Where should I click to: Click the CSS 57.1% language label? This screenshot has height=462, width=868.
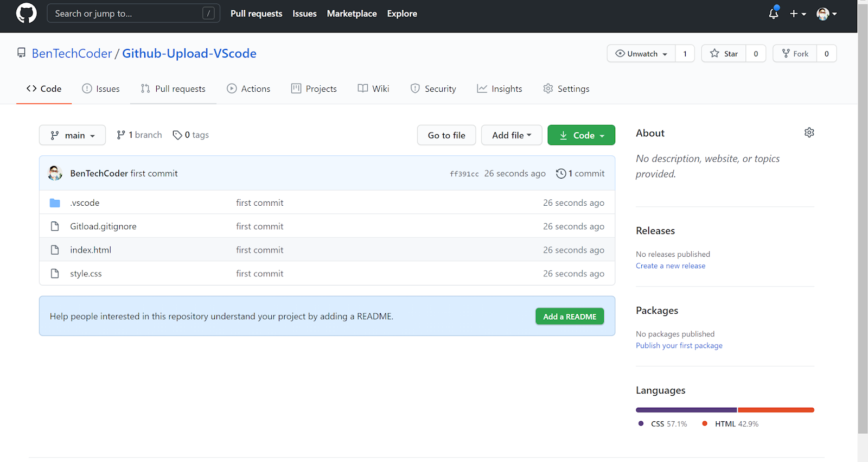pyautogui.click(x=663, y=423)
